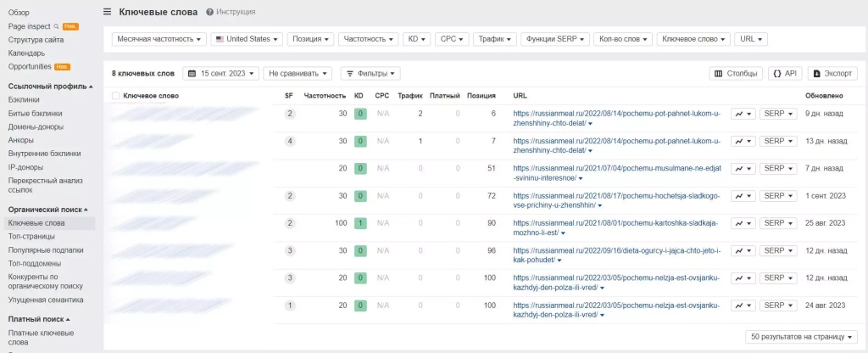Screen dimensions: 868x353
Task: Open the KD filter dropdown
Action: pyautogui.click(x=416, y=39)
